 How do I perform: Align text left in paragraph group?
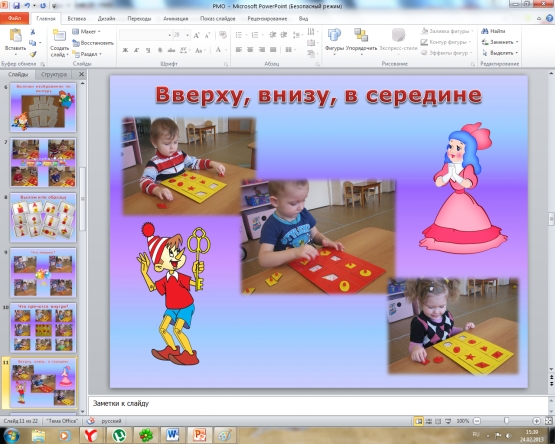(x=239, y=50)
